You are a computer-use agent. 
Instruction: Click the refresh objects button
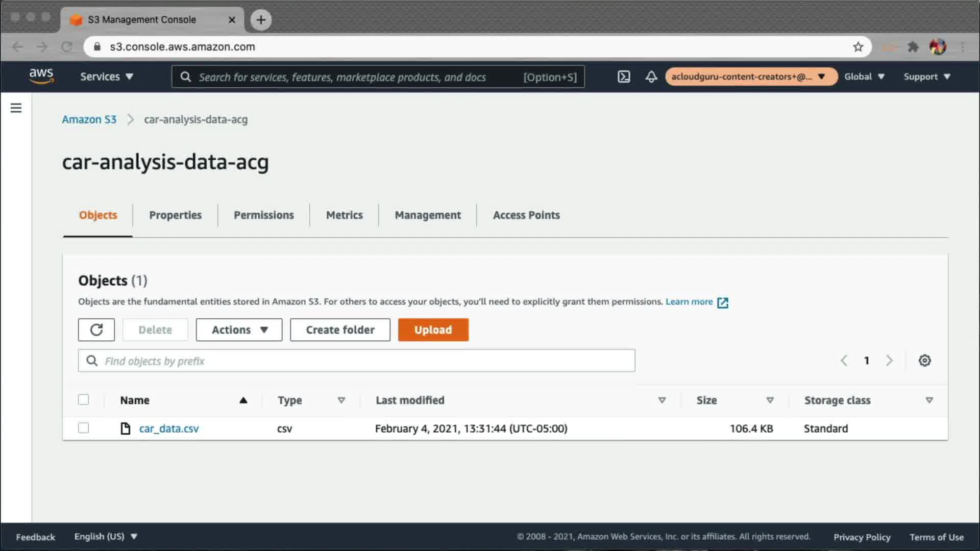96,330
